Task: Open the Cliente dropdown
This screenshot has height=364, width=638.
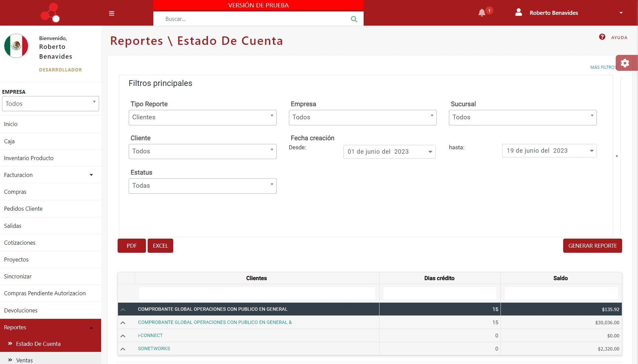Action: tap(203, 151)
